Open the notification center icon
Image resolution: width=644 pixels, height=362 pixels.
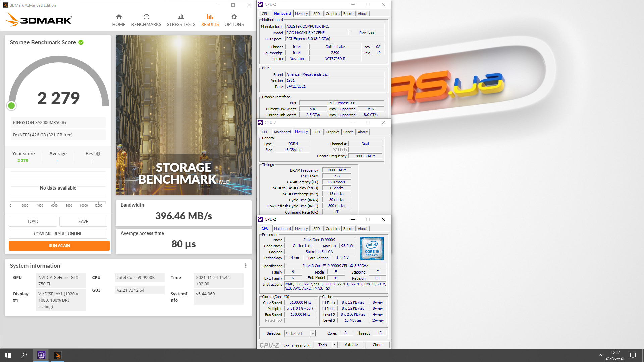tap(633, 355)
